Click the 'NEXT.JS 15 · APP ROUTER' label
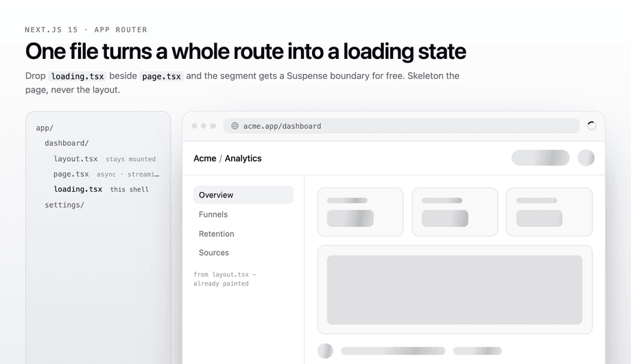 [x=86, y=29]
